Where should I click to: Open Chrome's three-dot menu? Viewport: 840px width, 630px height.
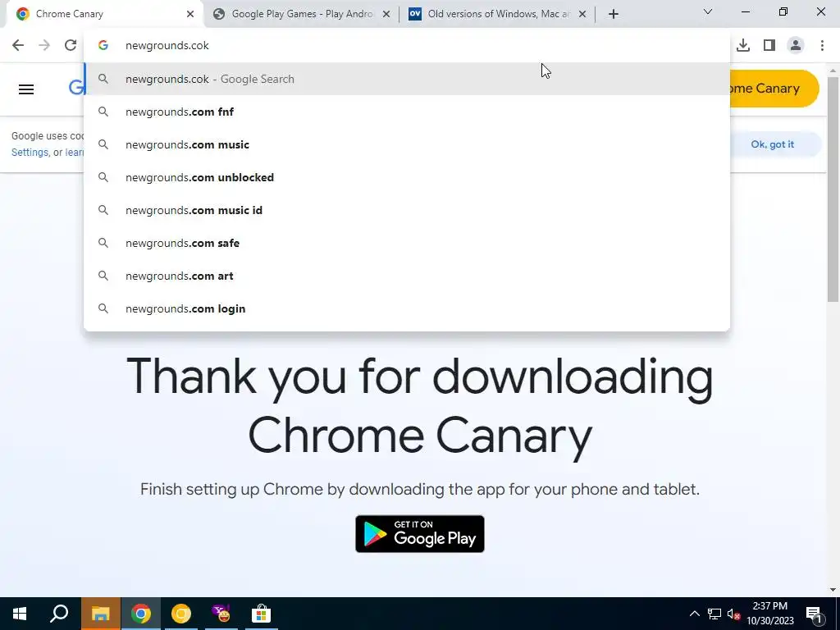[822, 45]
